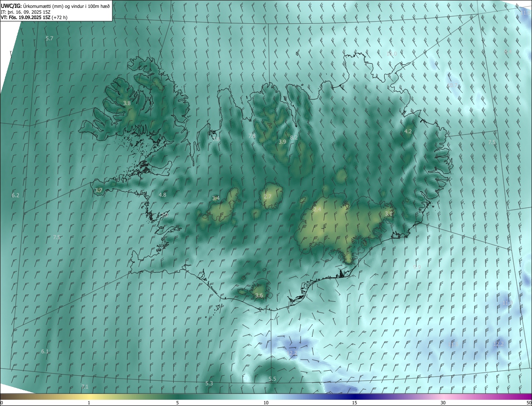Click the valid time 'VT: Fös. 19.09.2025 15Z (+72 h)'
The image size is (532, 406).
coord(34,17)
